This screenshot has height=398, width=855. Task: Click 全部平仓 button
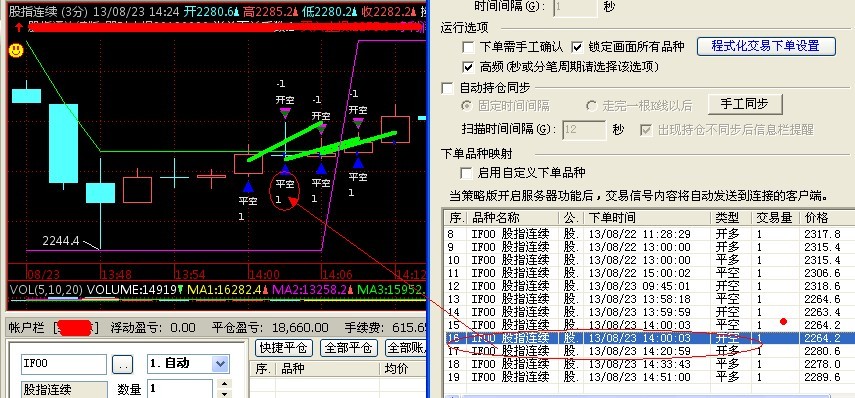(348, 347)
